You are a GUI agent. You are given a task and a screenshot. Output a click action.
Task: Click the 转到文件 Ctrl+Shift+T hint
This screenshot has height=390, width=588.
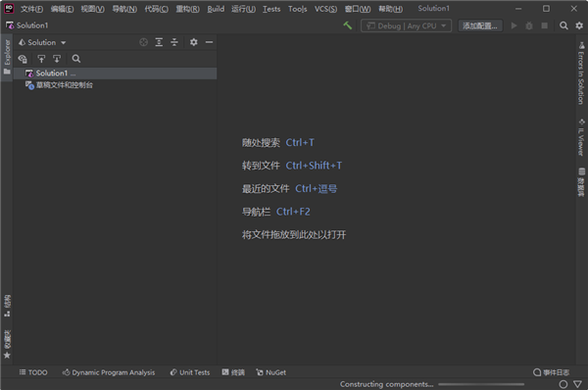(292, 166)
